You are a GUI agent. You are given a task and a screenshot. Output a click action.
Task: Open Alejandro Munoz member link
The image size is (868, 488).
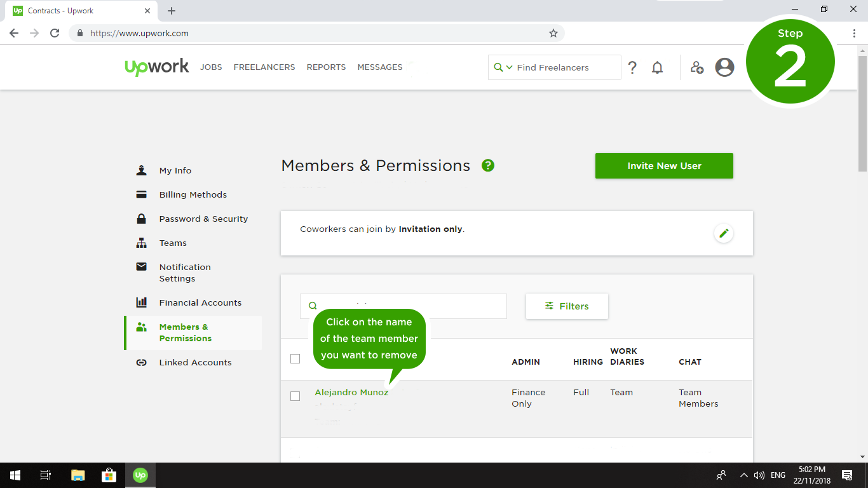351,393
